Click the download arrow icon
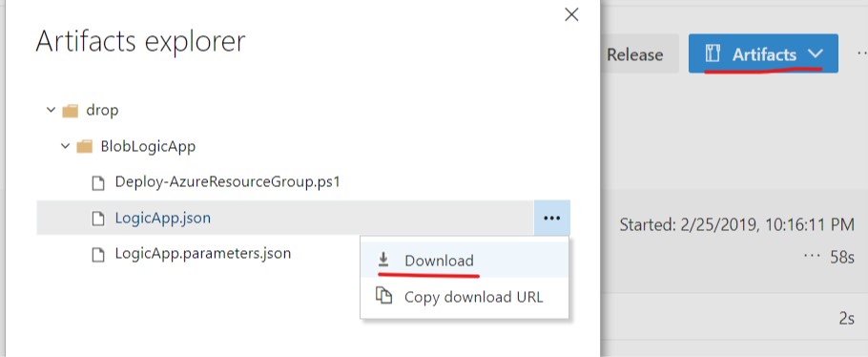This screenshot has width=868, height=357. [x=383, y=260]
